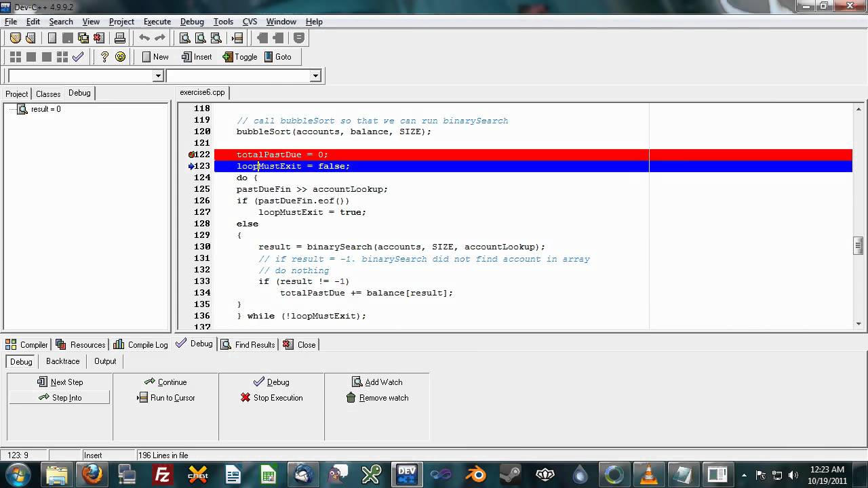
Task: Click the Save file toolbar icon
Action: click(67, 38)
